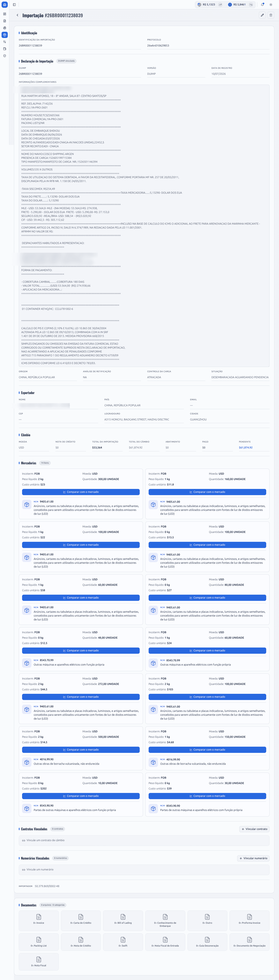
Task: Compare with market for the $44.5 unit cost item
Action: tap(81, 697)
